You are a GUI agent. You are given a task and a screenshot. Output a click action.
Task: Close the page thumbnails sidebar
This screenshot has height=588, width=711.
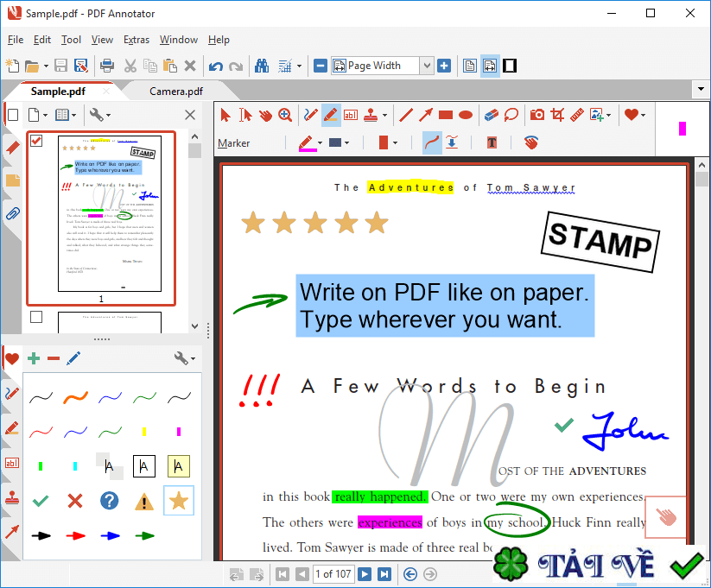point(190,115)
